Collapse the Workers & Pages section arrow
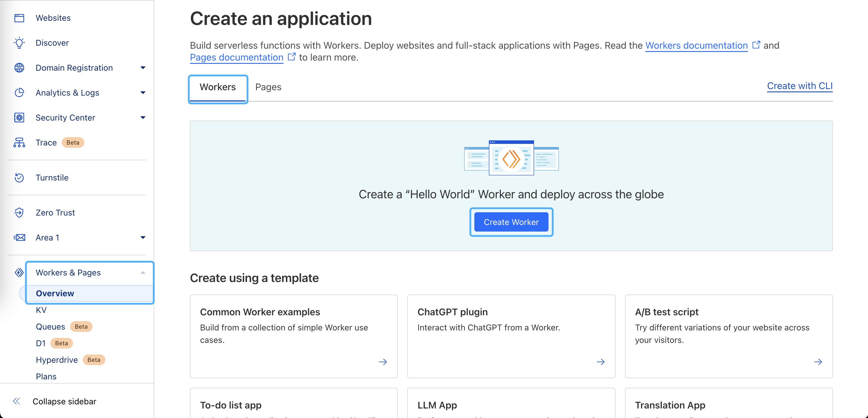 point(143,272)
